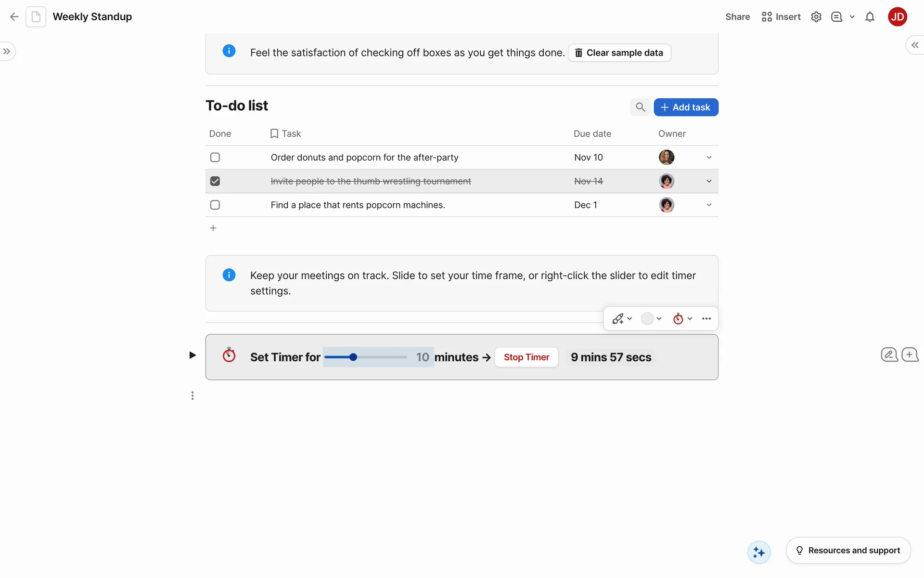Search the To-do list table
Image resolution: width=924 pixels, height=578 pixels.
click(640, 107)
